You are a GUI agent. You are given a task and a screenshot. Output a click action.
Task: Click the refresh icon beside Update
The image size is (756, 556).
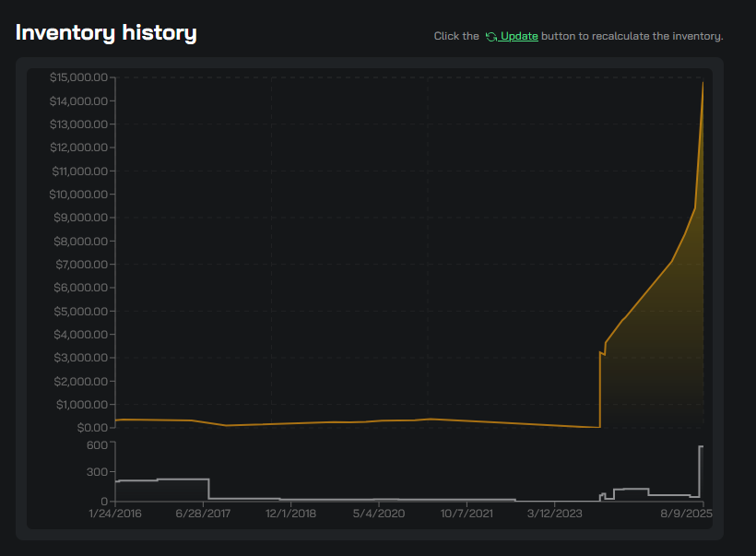tap(491, 37)
